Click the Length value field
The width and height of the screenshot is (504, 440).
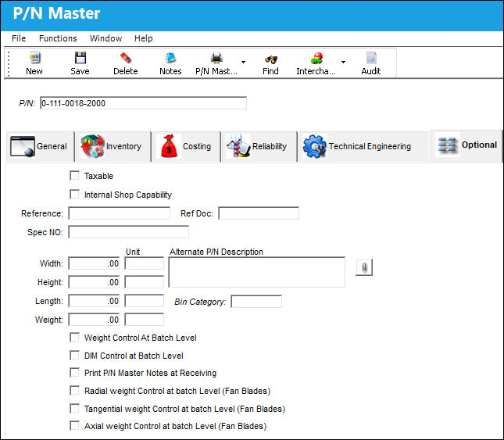point(94,301)
